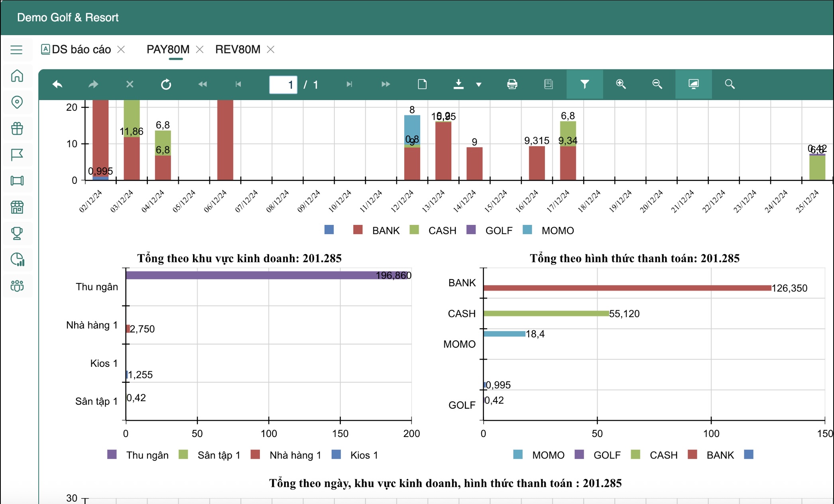Go to the home icon in sidebar

point(17,76)
